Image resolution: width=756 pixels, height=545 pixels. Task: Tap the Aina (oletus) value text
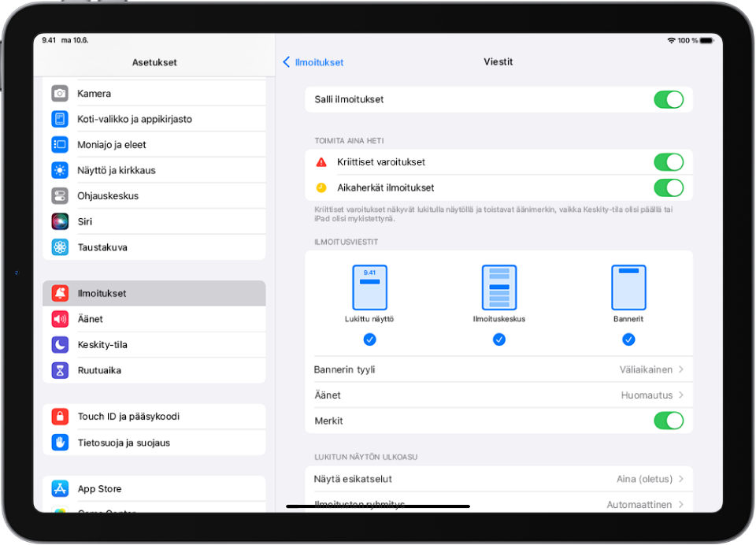coord(644,479)
